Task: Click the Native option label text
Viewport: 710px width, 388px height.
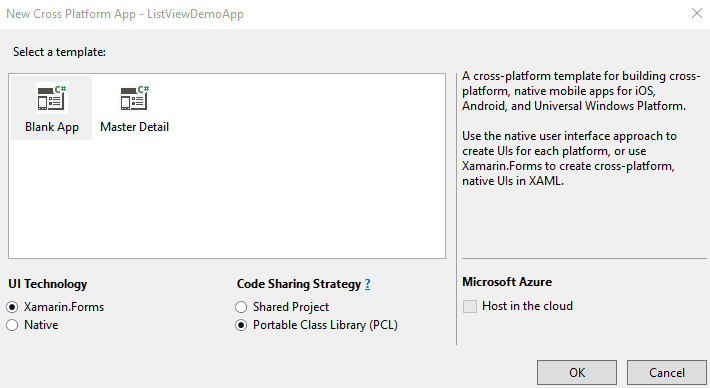Action: click(x=41, y=325)
